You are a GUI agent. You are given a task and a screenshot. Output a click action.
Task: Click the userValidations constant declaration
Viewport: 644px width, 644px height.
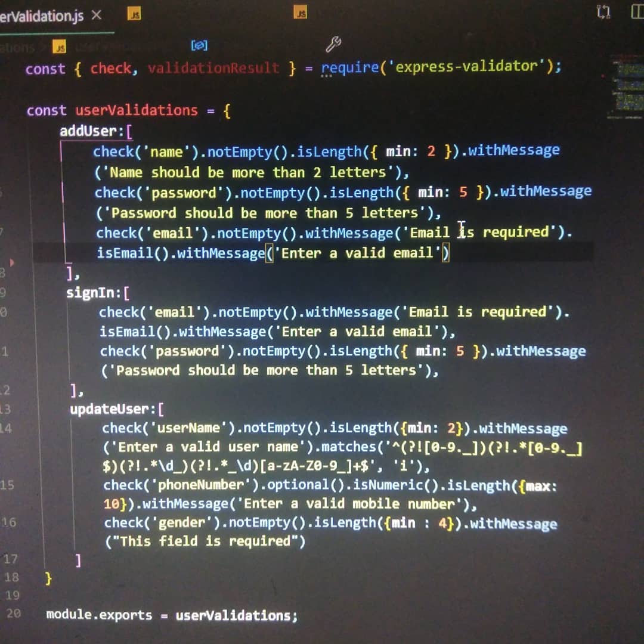137,110
